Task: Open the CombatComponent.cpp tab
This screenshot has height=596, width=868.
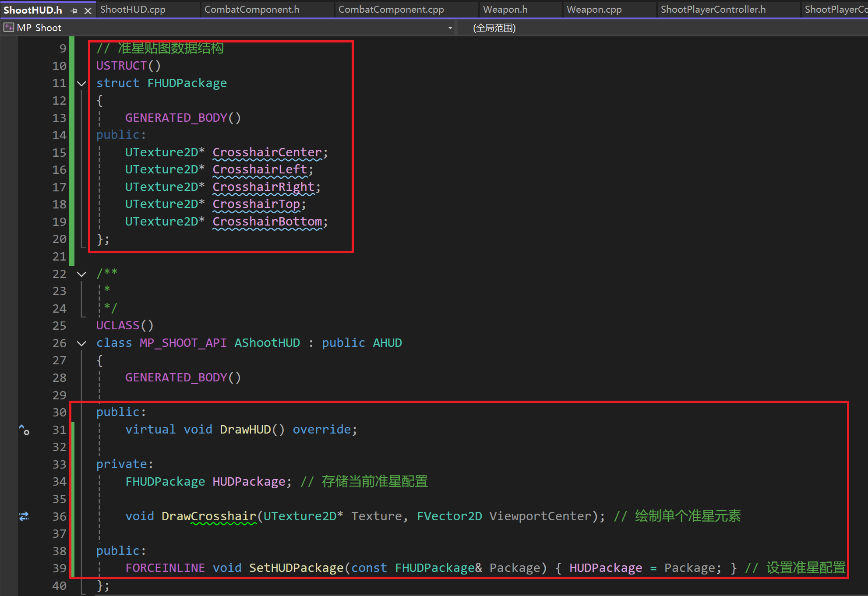Action: point(391,10)
